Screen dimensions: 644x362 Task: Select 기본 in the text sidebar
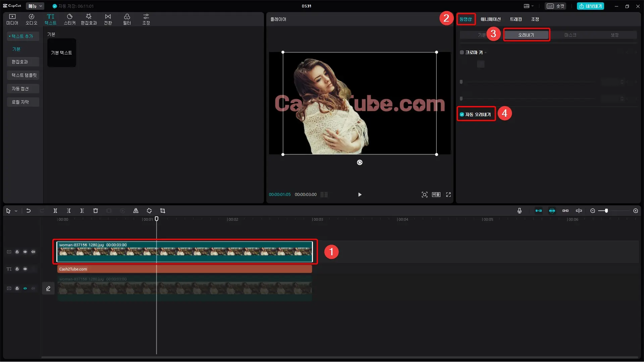click(x=16, y=49)
